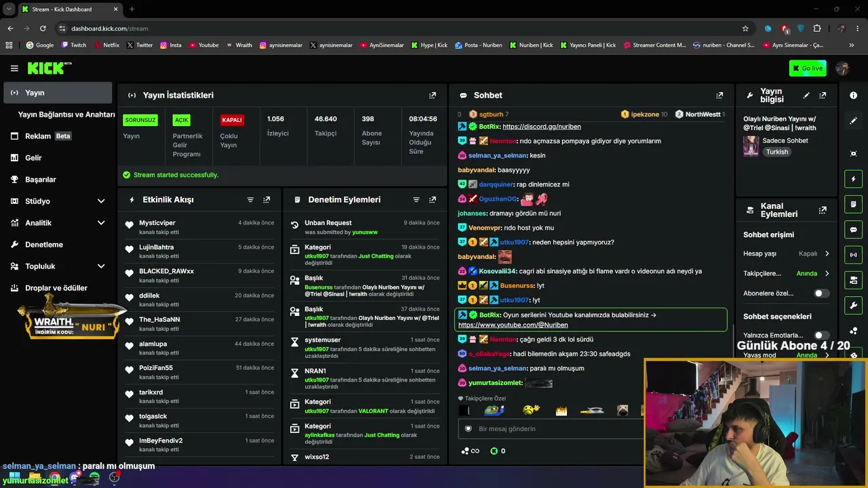Open a new browser tab
This screenshot has height=488, width=868.
click(132, 9)
